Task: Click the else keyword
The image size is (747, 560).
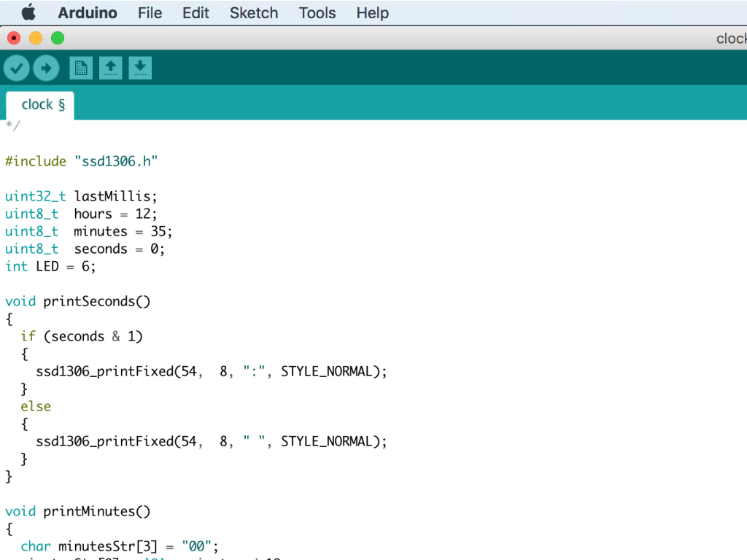Action: pos(36,407)
